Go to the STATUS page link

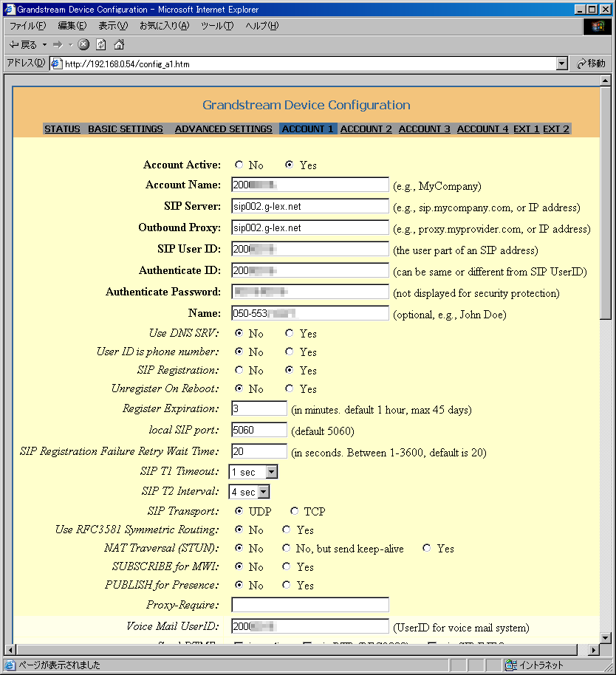[x=62, y=129]
